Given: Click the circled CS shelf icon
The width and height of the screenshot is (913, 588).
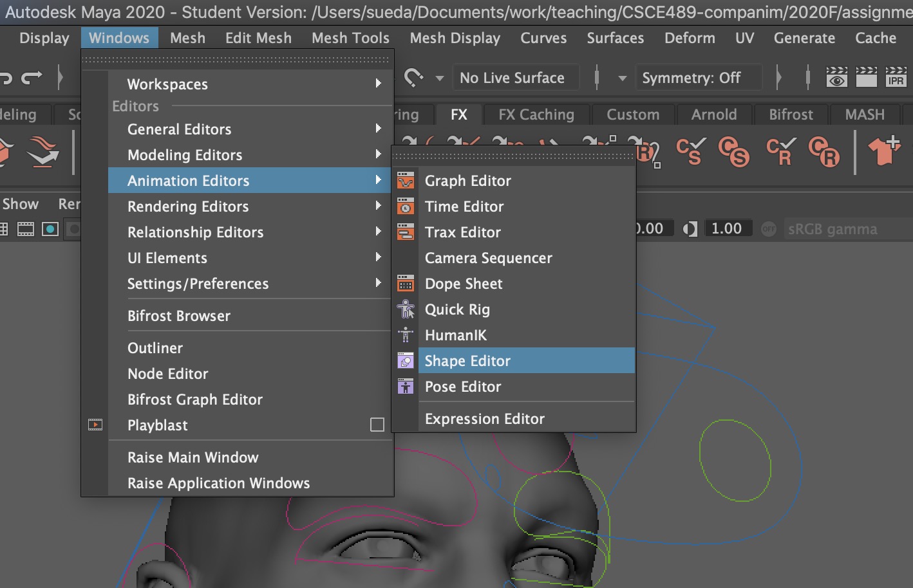Looking at the screenshot, I should click(x=734, y=152).
